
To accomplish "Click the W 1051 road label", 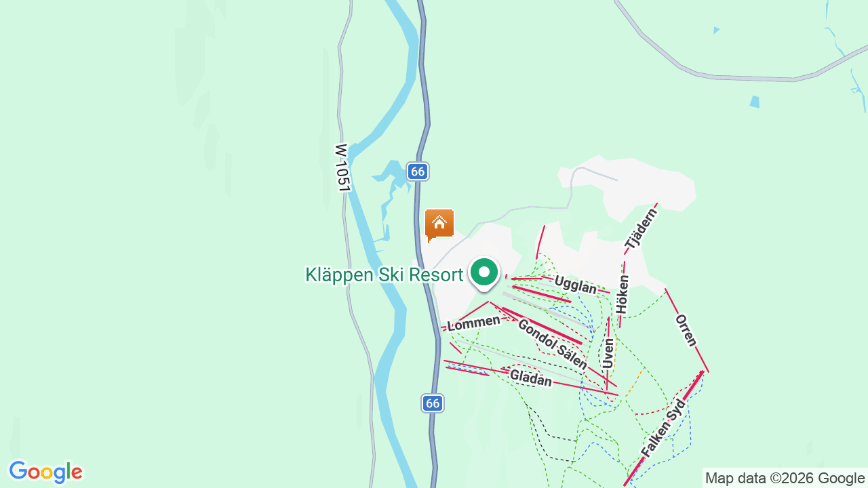I will 342,167.
